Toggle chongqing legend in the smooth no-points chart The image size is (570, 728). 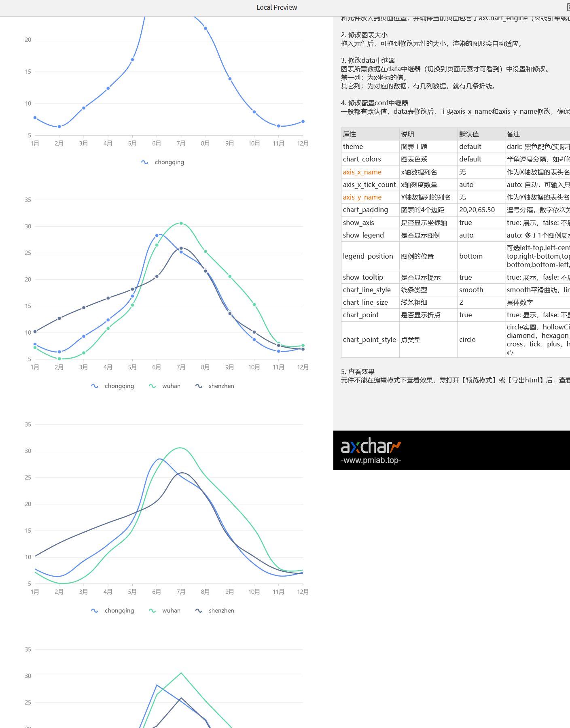[112, 611]
